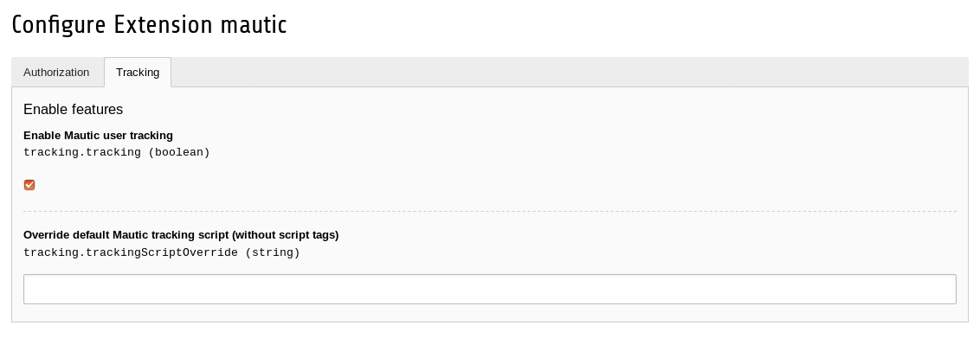Click the 'Configure Extension mautic' page title
The height and width of the screenshot is (338, 980).
[150, 26]
